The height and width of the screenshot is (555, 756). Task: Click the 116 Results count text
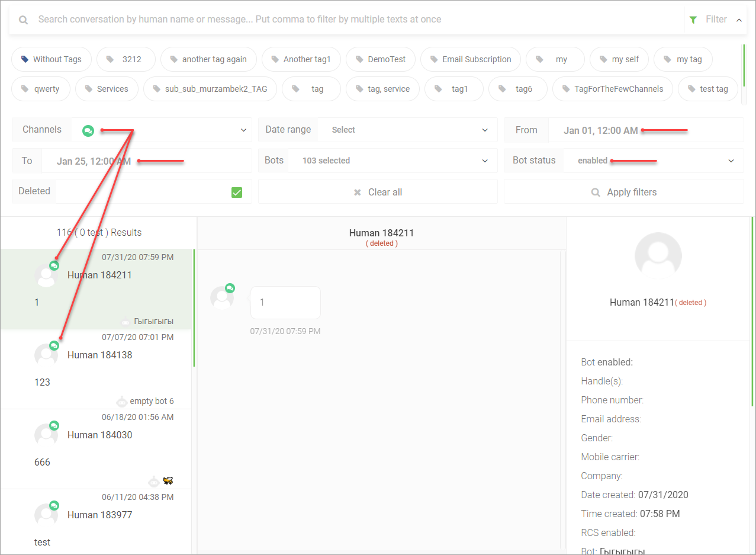click(x=99, y=232)
